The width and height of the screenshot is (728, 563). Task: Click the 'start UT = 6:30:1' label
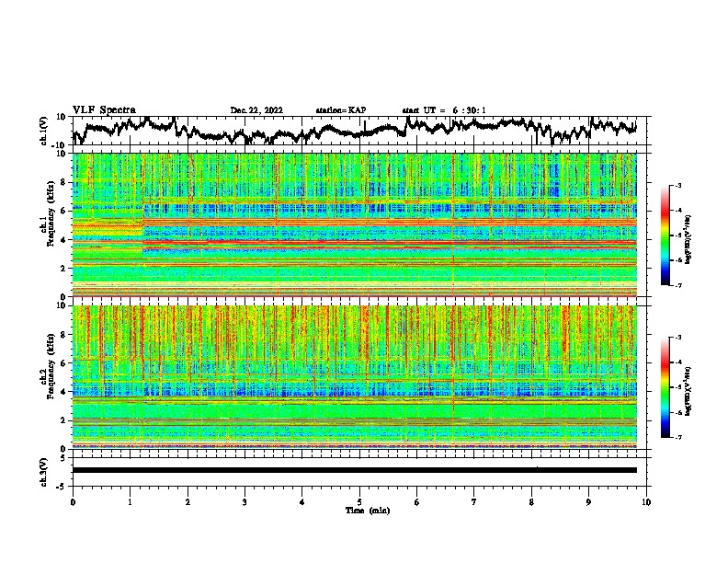coord(444,110)
